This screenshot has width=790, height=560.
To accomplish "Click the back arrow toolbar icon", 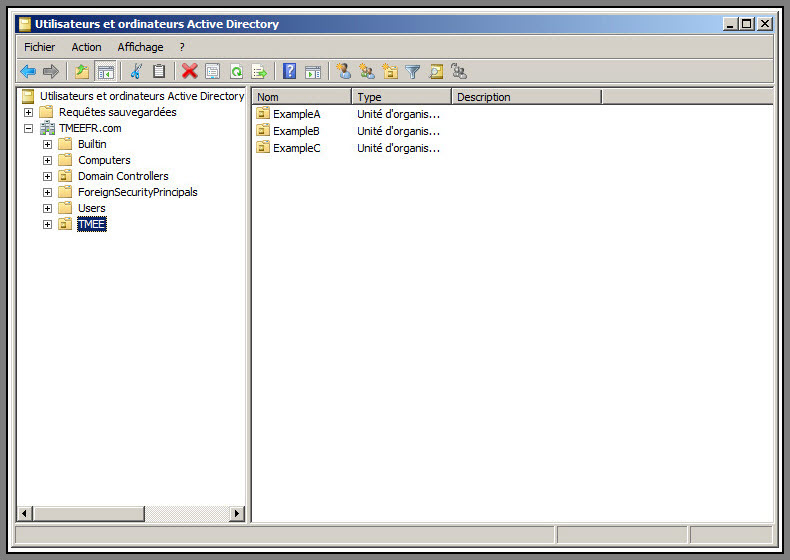I will point(28,71).
